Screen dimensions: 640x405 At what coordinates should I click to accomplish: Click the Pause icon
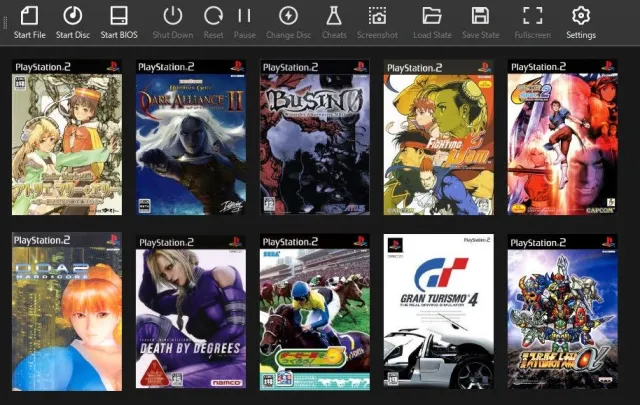[244, 16]
